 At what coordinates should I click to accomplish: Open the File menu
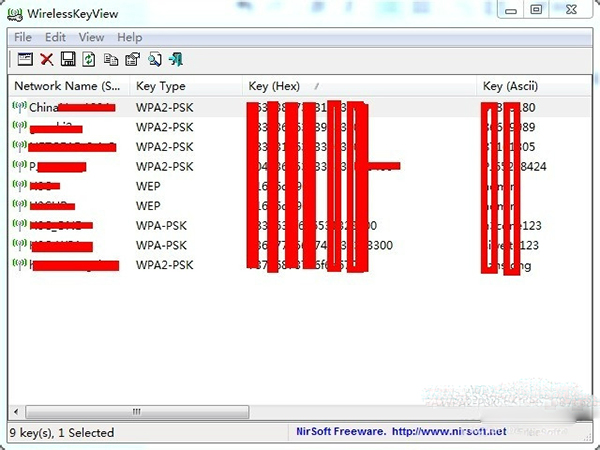pyautogui.click(x=23, y=37)
